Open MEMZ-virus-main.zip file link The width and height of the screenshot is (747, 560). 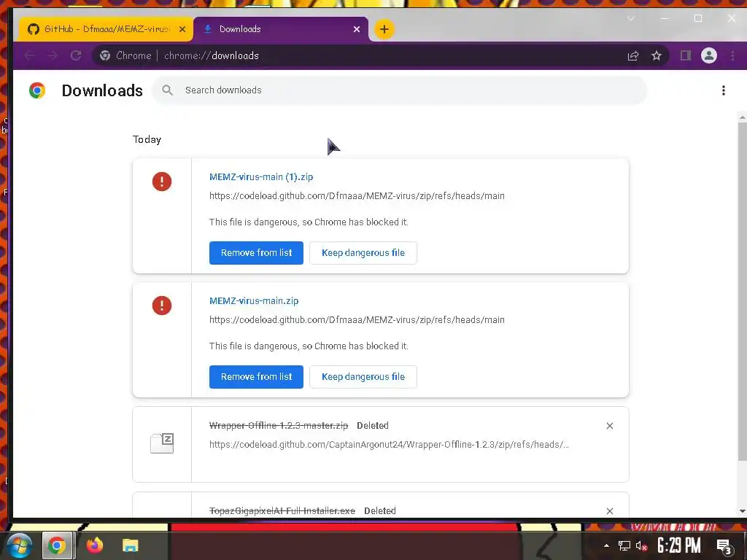point(254,301)
